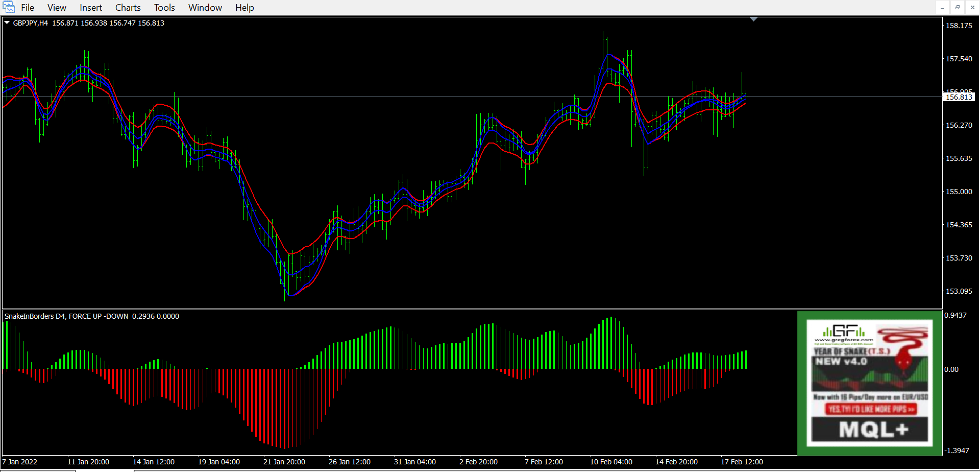Open the Window menu

(x=205, y=8)
